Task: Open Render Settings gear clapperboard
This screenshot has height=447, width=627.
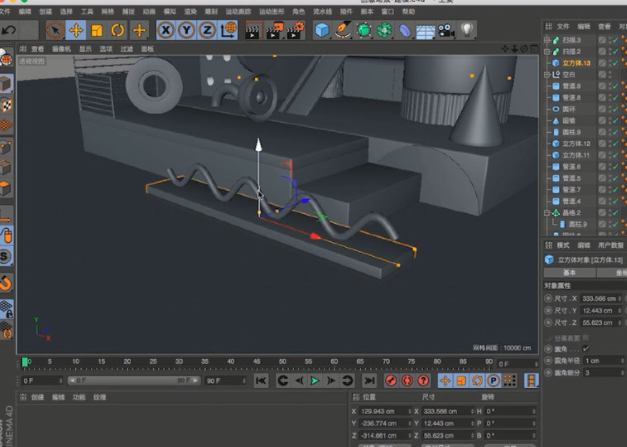Action: [296, 31]
